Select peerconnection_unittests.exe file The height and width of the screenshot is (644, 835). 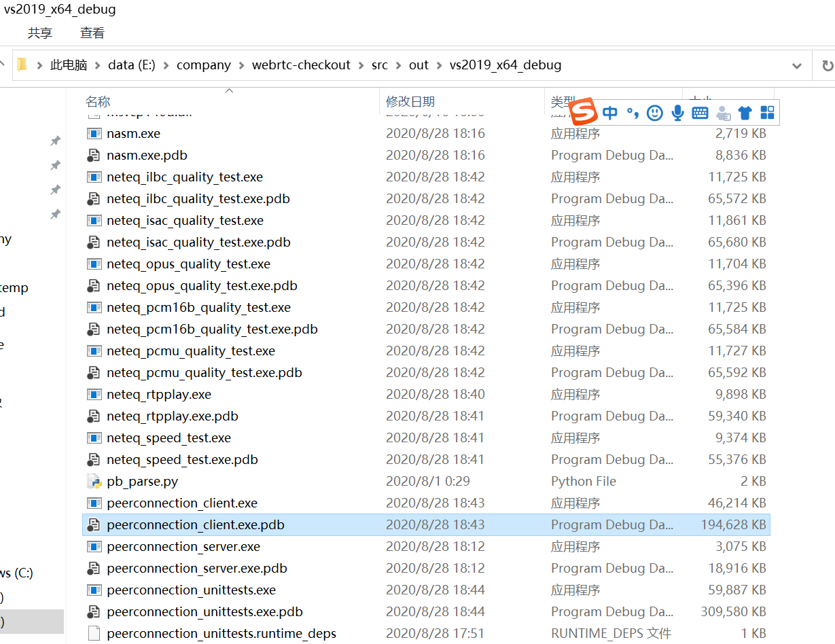tap(191, 590)
